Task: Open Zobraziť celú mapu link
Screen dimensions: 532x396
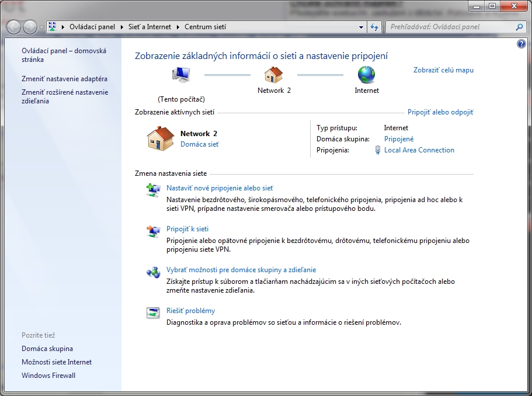Action: click(443, 70)
